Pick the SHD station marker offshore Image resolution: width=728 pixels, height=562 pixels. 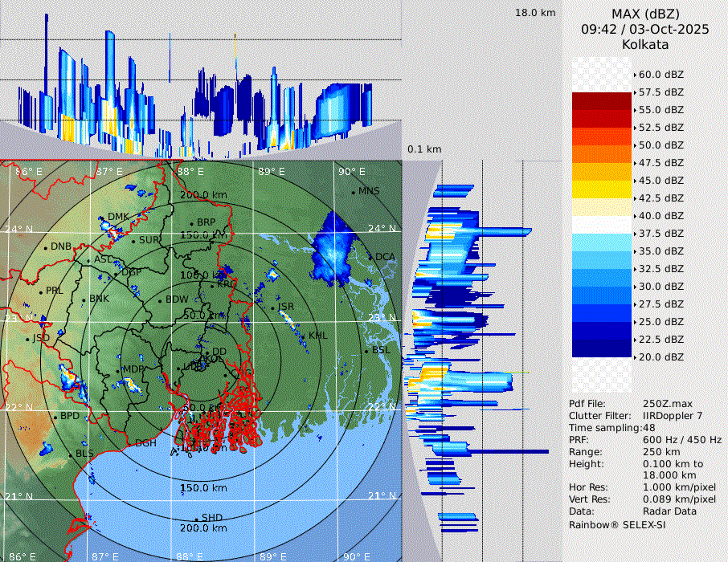196,519
